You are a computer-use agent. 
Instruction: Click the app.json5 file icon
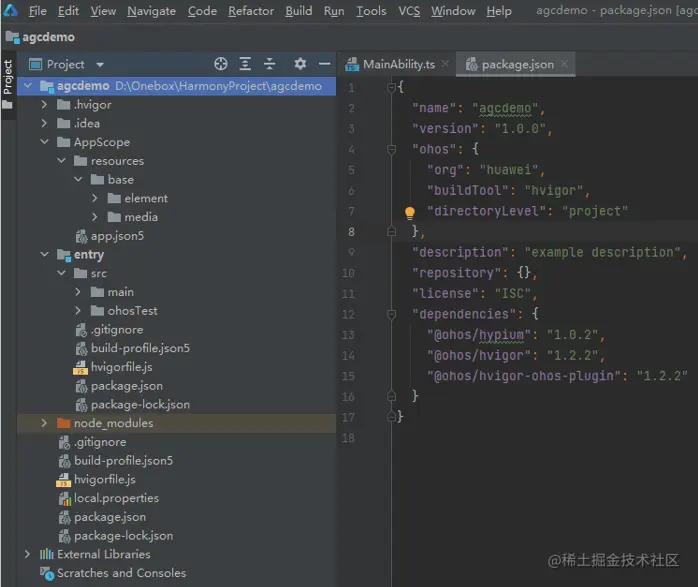tap(81, 236)
